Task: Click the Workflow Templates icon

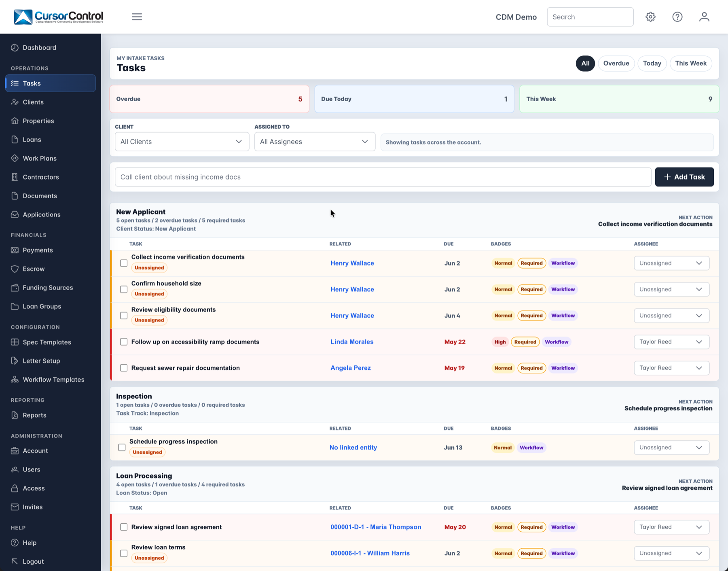Action: [15, 380]
